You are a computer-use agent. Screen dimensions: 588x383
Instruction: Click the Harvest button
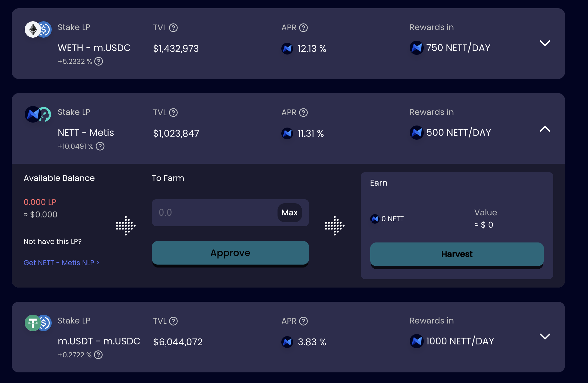point(457,255)
